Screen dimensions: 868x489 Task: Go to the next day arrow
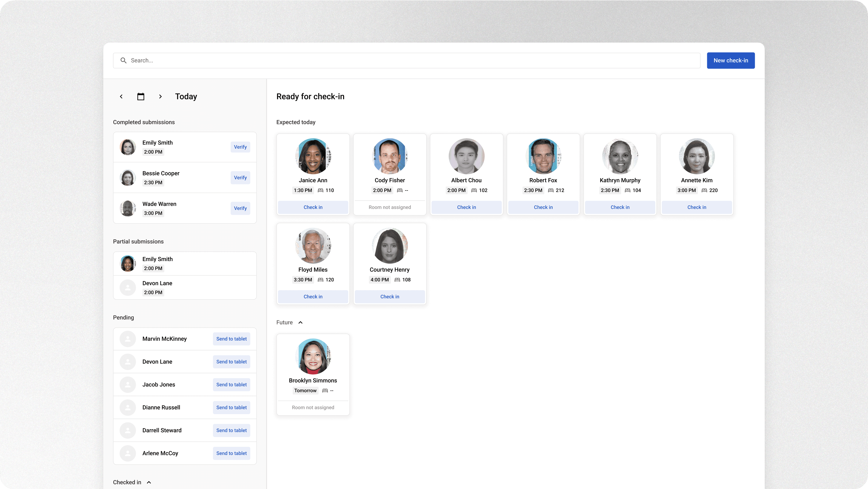click(x=160, y=97)
